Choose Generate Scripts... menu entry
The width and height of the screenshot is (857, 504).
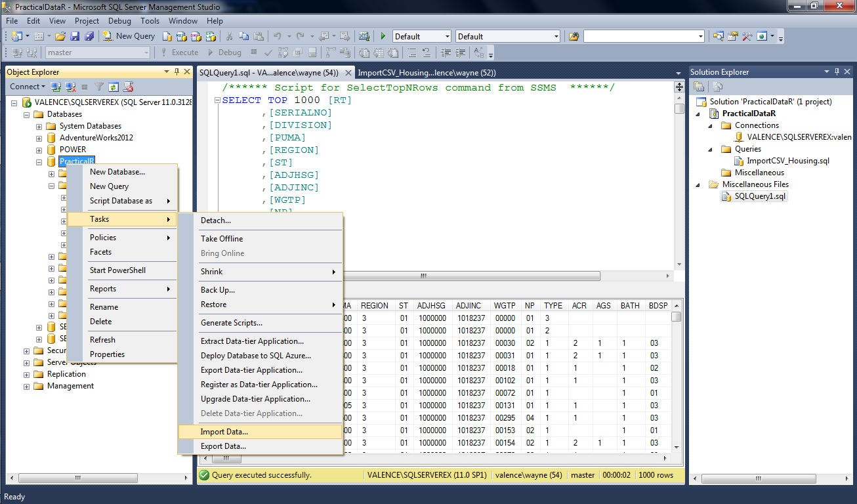click(261, 323)
